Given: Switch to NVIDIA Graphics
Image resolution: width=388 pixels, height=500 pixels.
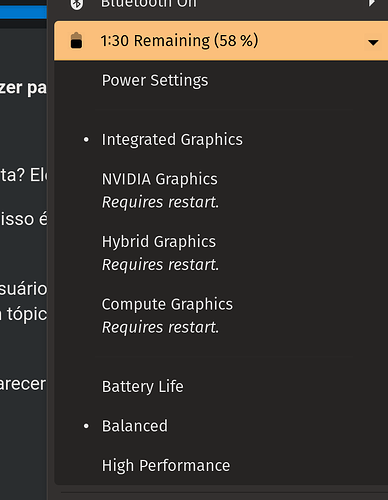Looking at the screenshot, I should (160, 179).
